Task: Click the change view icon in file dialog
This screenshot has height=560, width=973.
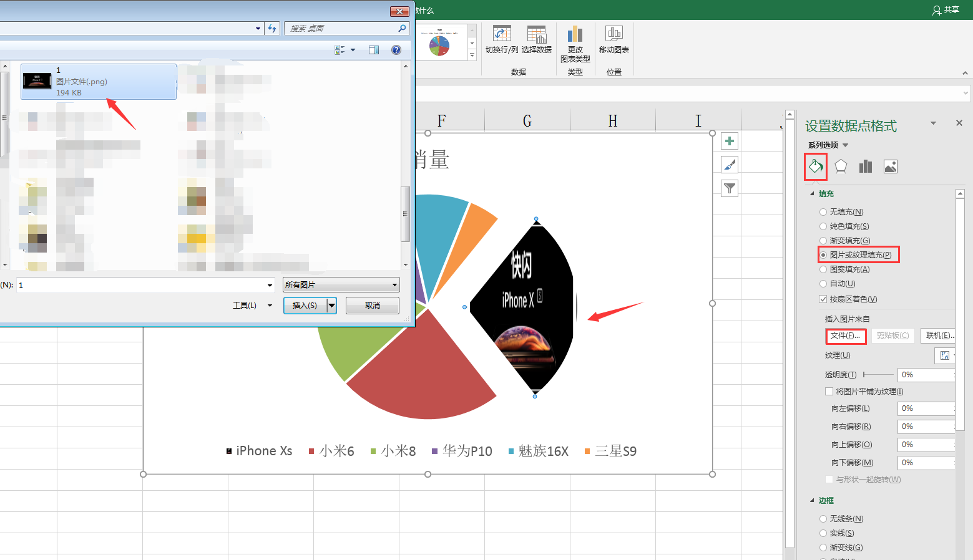Action: 340,50
